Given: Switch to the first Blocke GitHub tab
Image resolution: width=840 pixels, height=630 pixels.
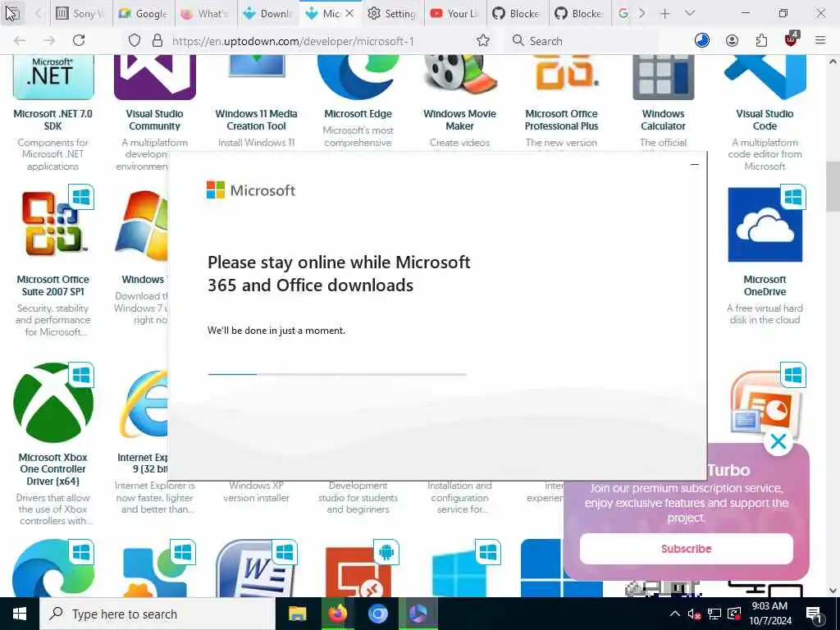Looking at the screenshot, I should coord(517,13).
